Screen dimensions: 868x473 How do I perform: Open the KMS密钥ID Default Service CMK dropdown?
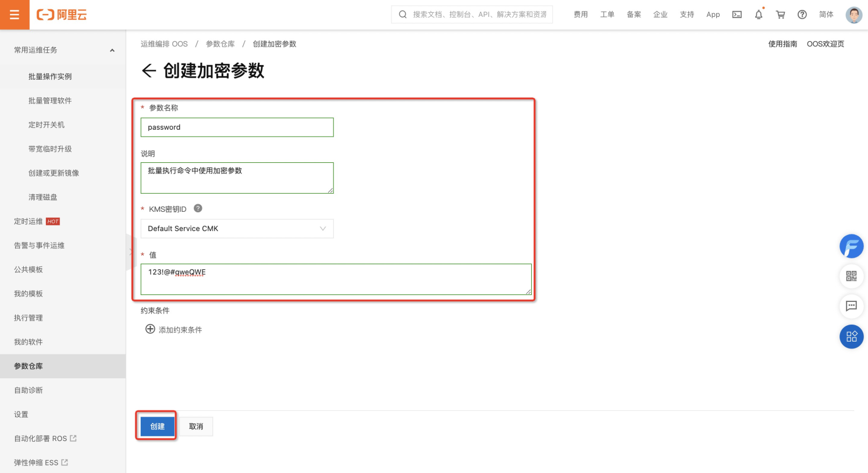pos(237,229)
